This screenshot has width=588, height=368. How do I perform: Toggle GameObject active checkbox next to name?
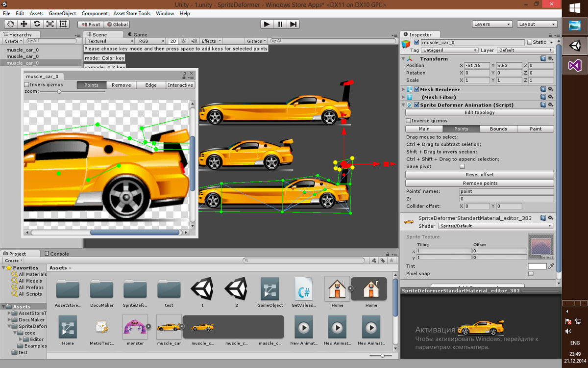(x=416, y=42)
